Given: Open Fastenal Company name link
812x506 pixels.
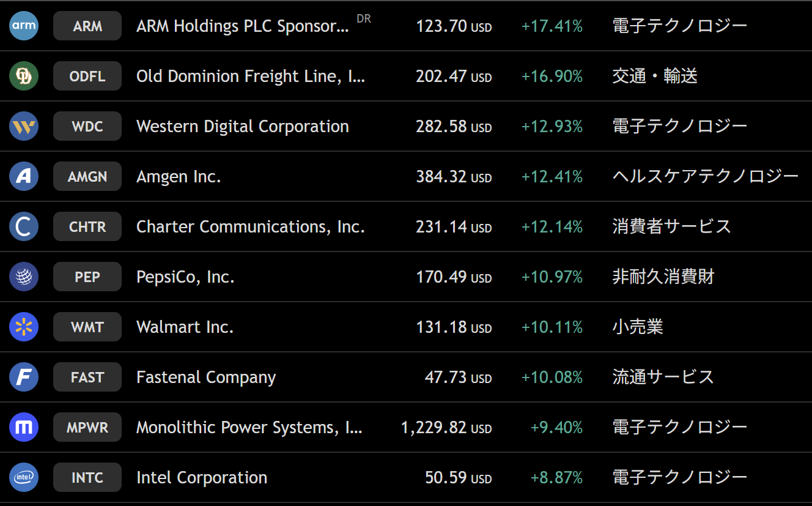Looking at the screenshot, I should pyautogui.click(x=205, y=377).
